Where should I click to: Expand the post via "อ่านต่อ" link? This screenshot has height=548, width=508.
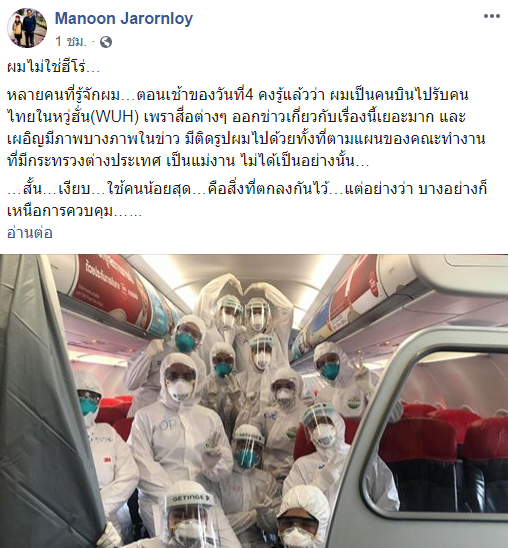click(30, 233)
